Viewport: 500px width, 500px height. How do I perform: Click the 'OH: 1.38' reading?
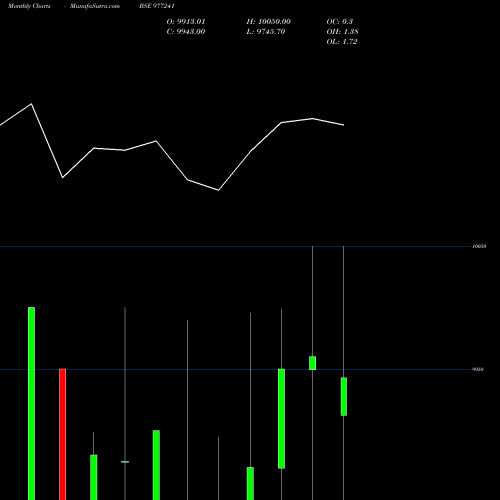coord(342,32)
